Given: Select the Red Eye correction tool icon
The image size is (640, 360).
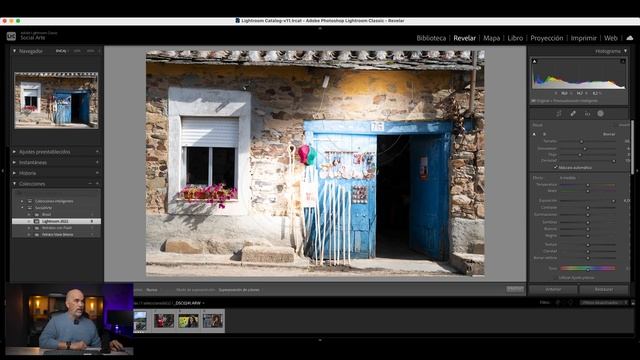Looking at the screenshot, I should (x=587, y=114).
